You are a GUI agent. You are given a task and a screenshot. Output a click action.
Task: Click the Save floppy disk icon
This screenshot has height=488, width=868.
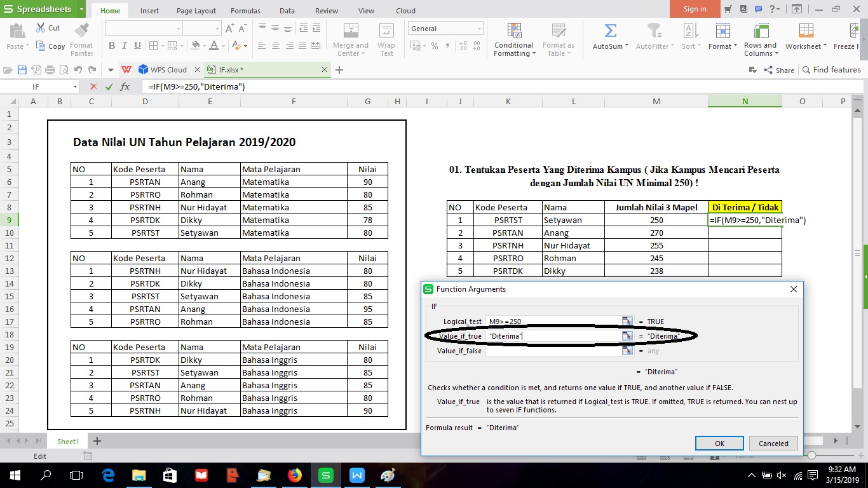[22, 70]
